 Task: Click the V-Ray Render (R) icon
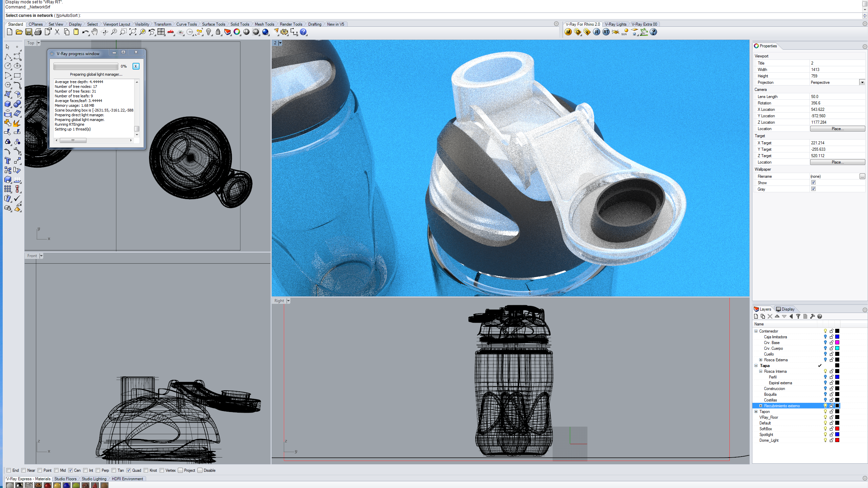tap(597, 32)
